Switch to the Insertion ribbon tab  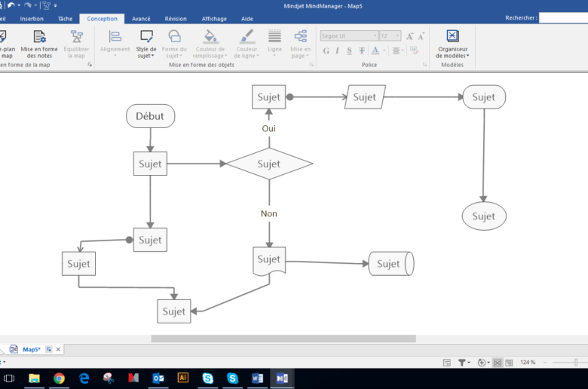pos(32,18)
